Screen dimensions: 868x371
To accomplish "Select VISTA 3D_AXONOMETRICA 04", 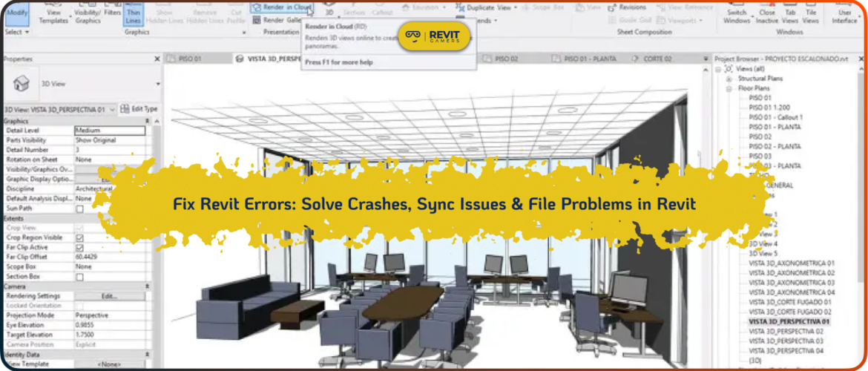I will coord(792,292).
